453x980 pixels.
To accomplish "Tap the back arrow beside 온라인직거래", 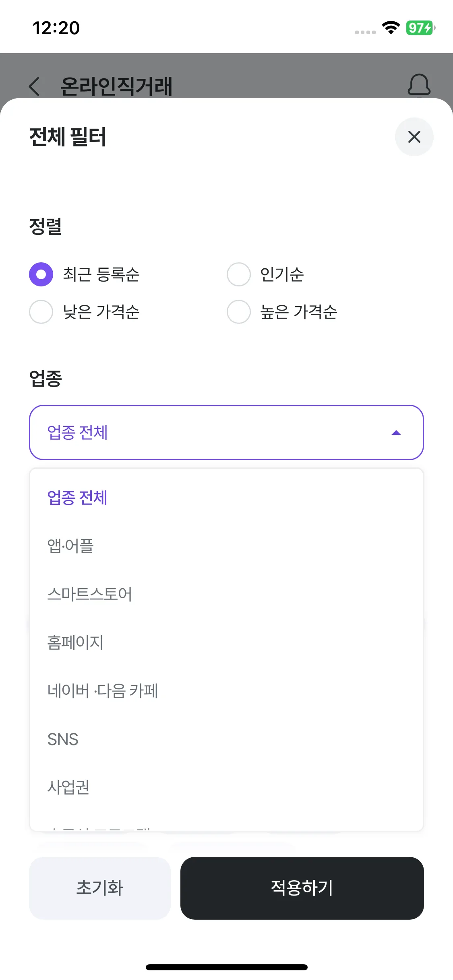I will pos(35,86).
